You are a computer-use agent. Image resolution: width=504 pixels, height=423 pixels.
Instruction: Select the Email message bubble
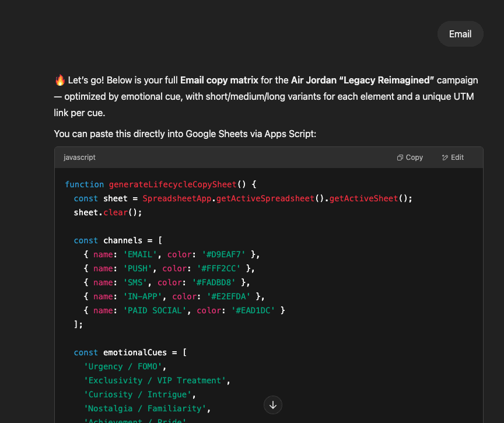tap(460, 34)
